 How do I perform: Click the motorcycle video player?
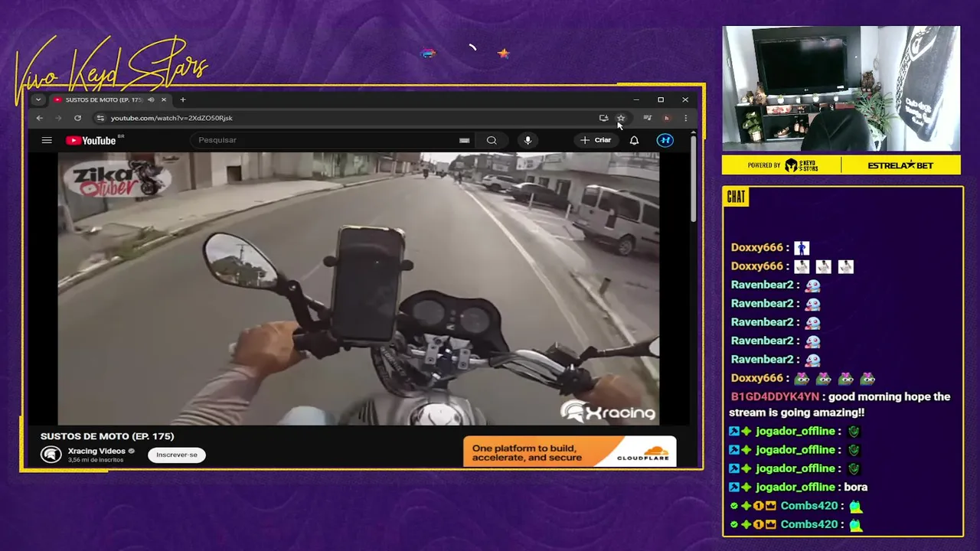tap(358, 289)
